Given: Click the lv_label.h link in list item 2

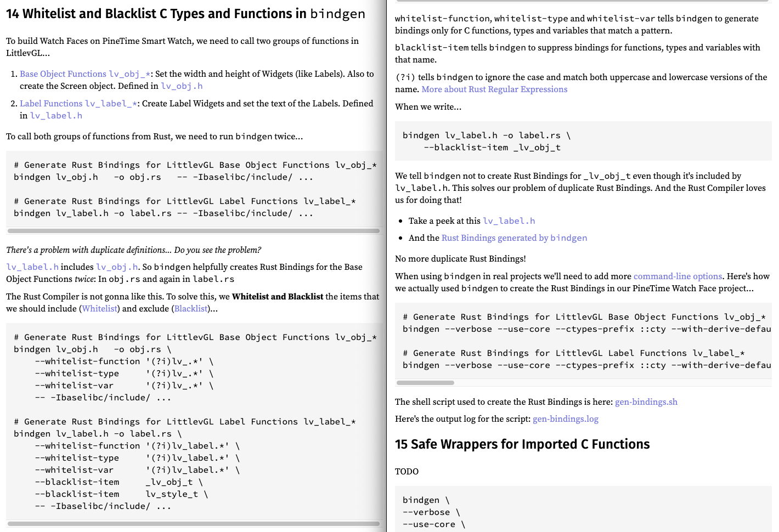Looking at the screenshot, I should [x=56, y=116].
